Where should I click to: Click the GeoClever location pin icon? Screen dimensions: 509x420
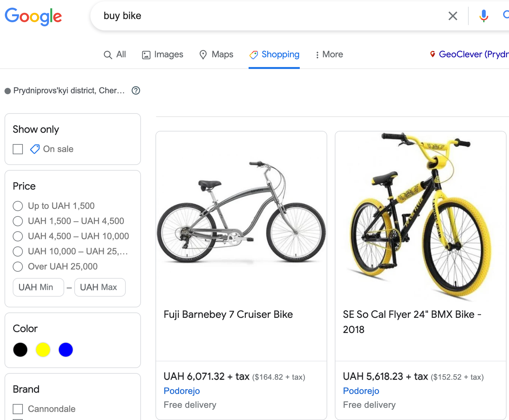[x=433, y=54]
